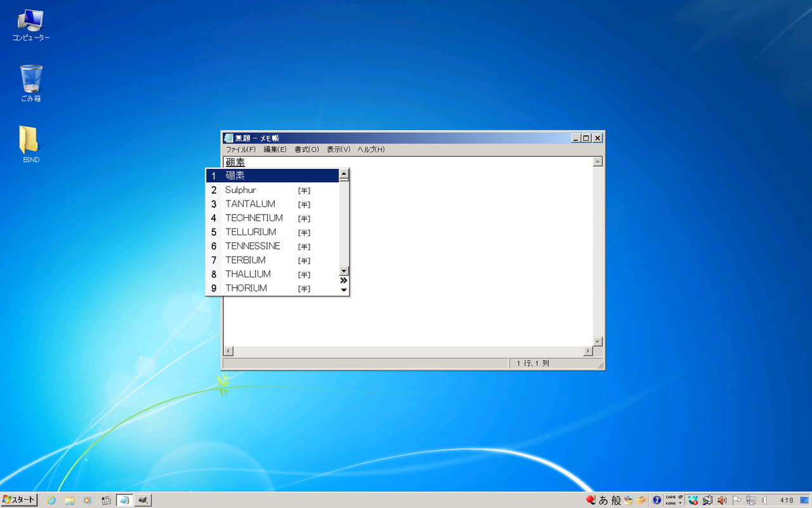The width and height of the screenshot is (812, 508).
Task: Open IME help question mark icon
Action: (657, 500)
